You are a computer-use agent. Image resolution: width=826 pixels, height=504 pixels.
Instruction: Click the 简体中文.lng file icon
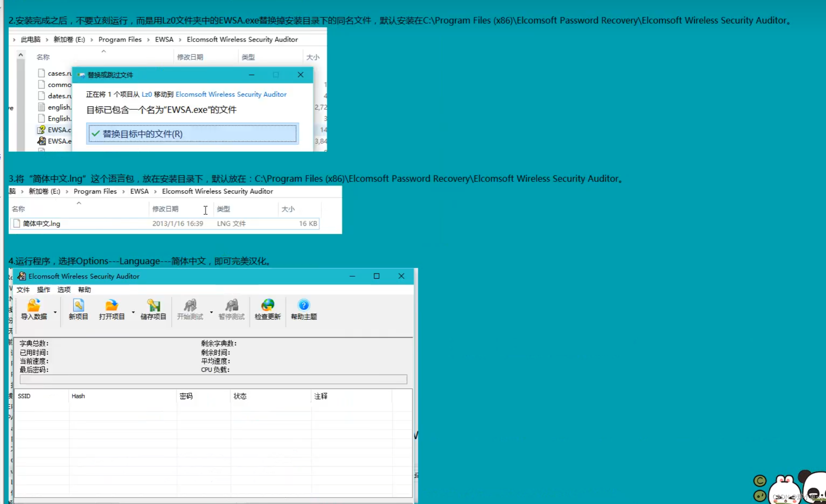17,223
